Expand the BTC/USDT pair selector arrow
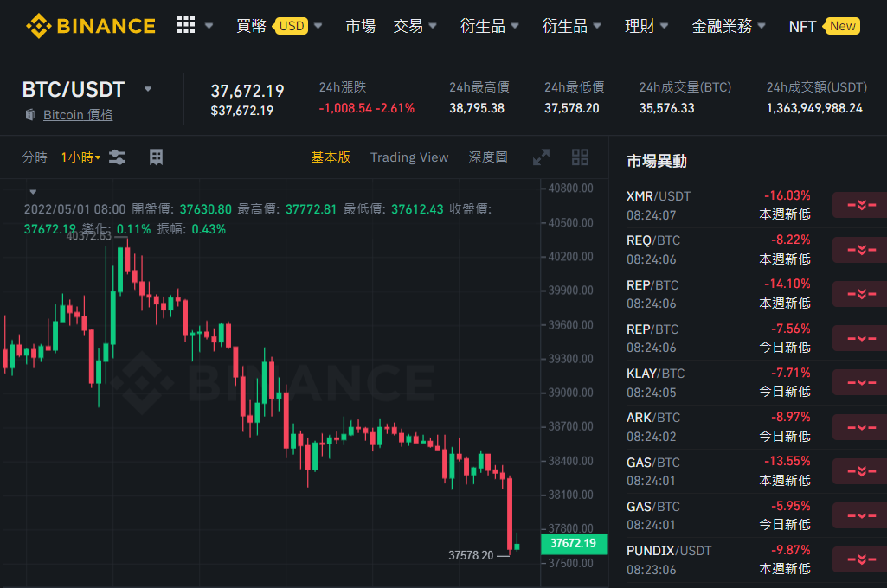Screen dimensions: 887x588 pyautogui.click(x=148, y=89)
